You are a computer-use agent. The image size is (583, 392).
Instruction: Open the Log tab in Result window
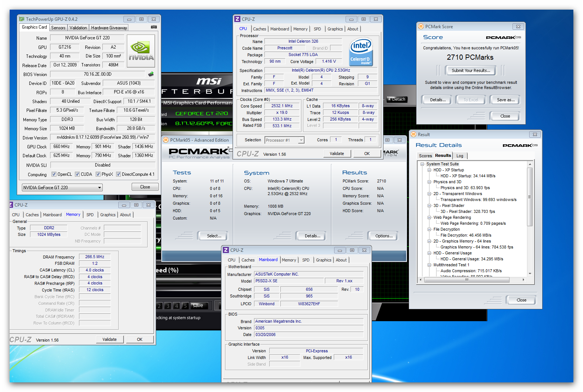point(460,156)
